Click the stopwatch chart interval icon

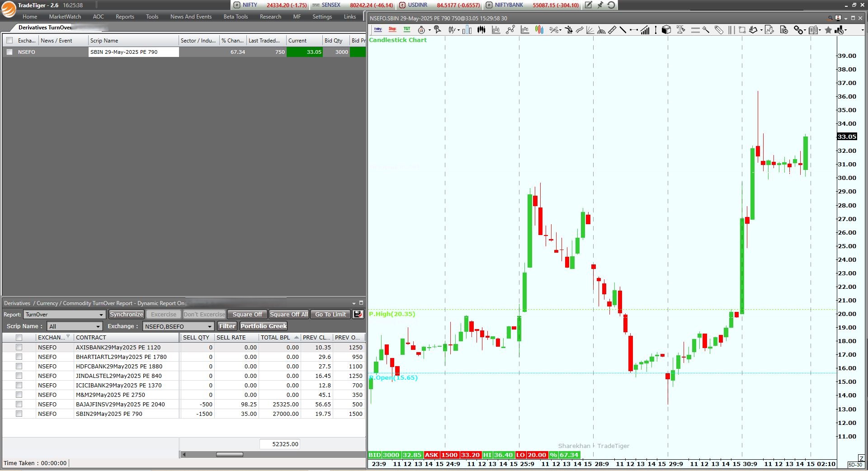click(x=421, y=30)
